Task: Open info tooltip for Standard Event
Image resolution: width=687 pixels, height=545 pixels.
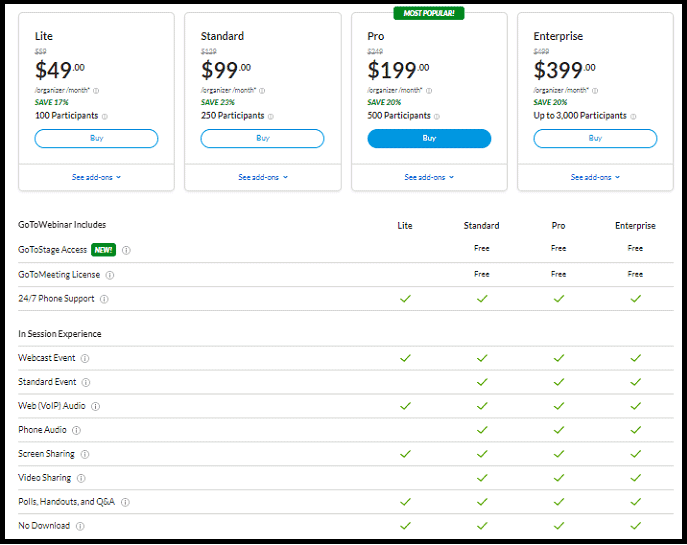Action: point(86,382)
